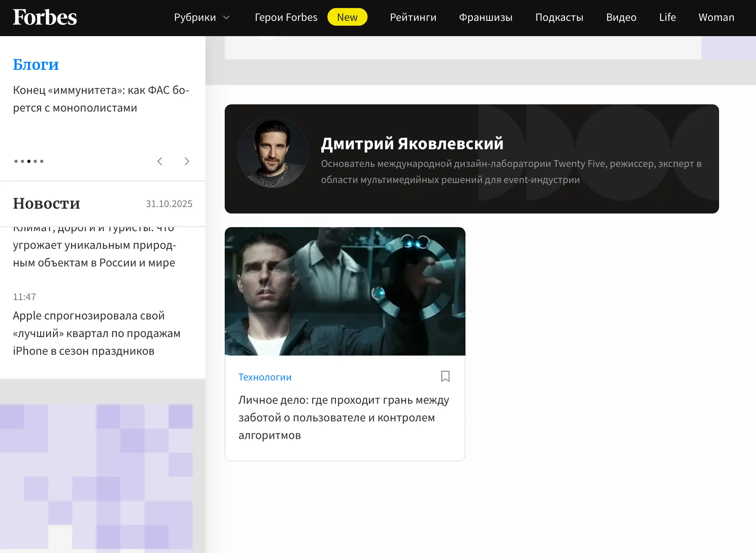
Task: Select the first blog carousel dot
Action: click(x=16, y=161)
